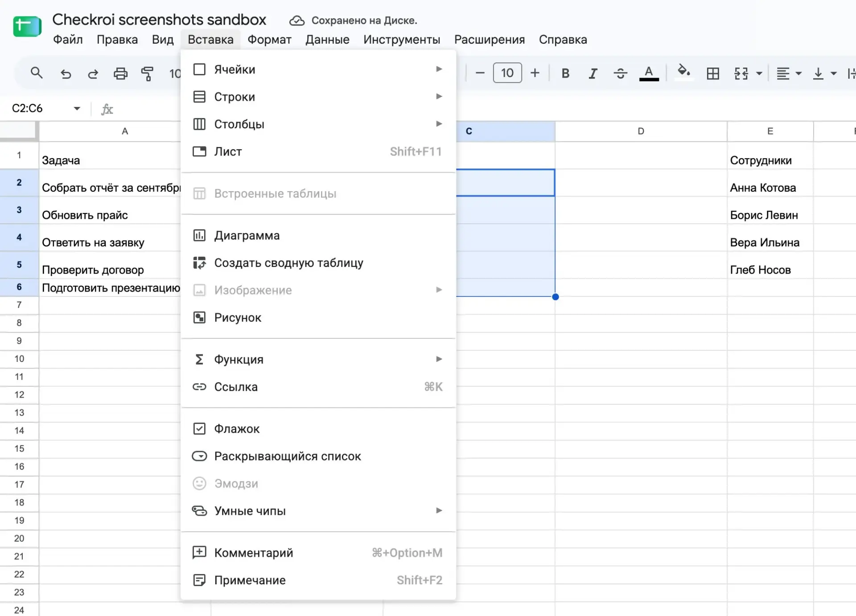The height and width of the screenshot is (616, 856).
Task: Click the borders icon
Action: pos(713,73)
